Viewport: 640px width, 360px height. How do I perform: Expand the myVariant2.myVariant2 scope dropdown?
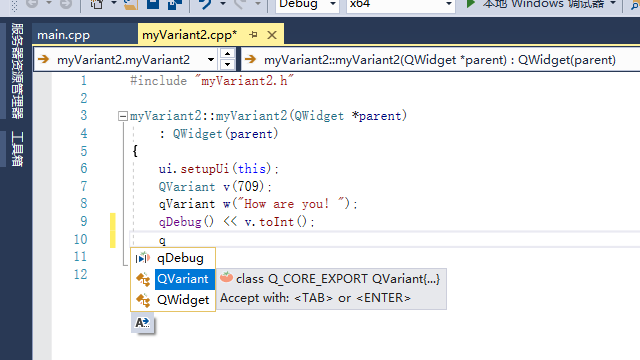(x=211, y=60)
